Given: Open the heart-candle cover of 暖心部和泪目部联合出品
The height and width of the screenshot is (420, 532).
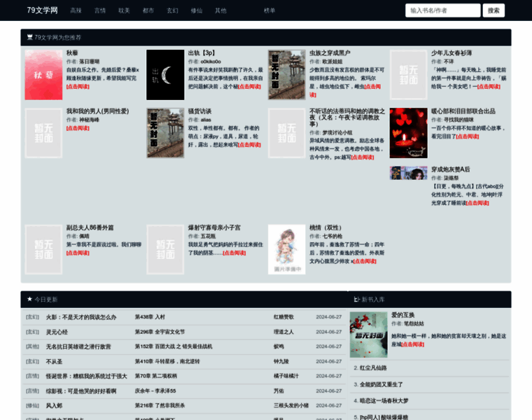Looking at the screenshot, I should [409, 133].
